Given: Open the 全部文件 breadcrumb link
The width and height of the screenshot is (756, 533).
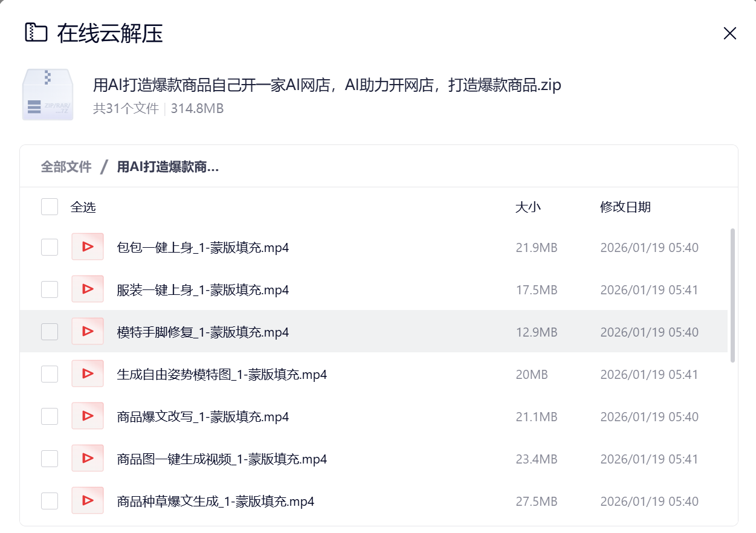Looking at the screenshot, I should 66,167.
